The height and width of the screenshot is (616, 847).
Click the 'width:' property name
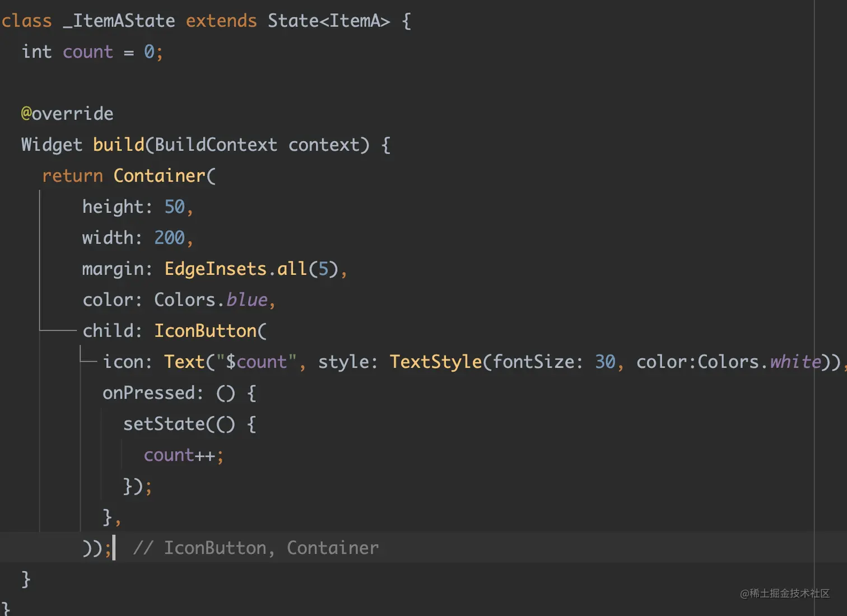tap(112, 237)
